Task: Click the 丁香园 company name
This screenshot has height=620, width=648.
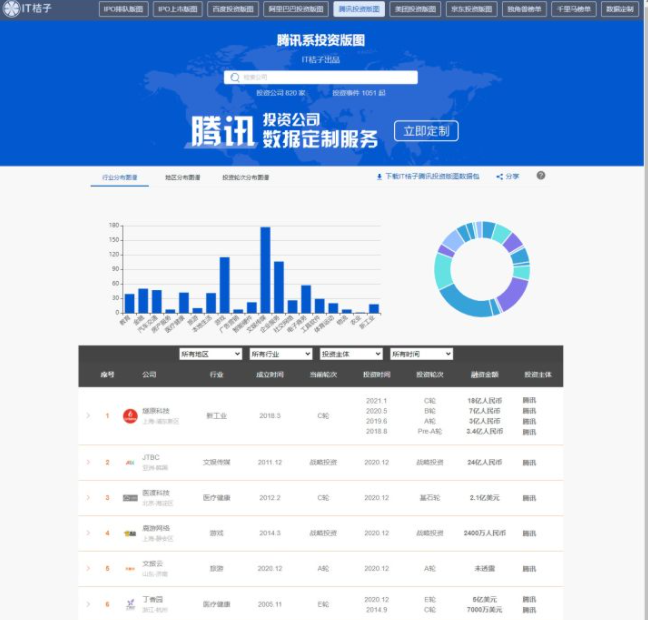Action: 153,599
